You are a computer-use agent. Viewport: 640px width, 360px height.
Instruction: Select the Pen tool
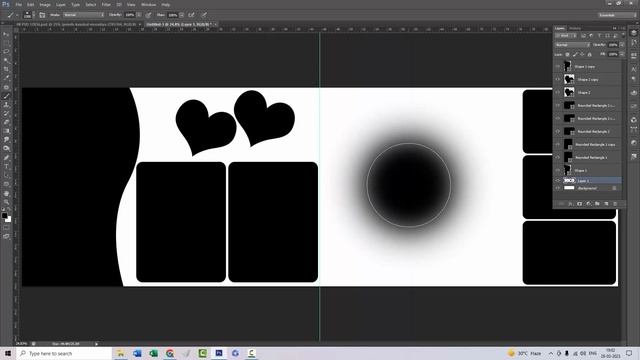[x=6, y=158]
